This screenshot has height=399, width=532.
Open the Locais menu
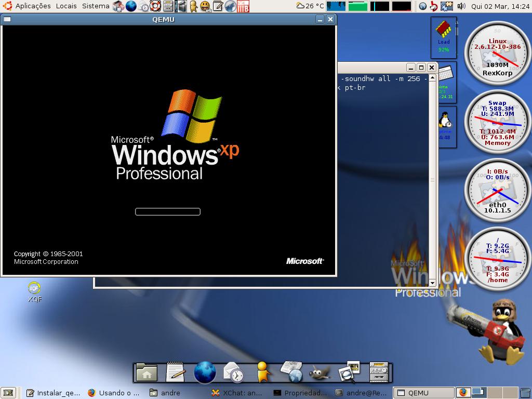(66, 6)
